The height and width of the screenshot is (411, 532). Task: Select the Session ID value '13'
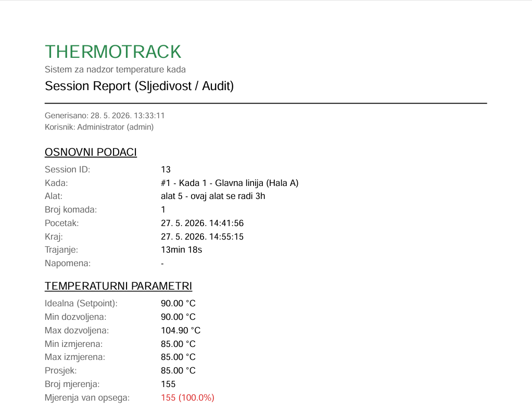point(166,169)
